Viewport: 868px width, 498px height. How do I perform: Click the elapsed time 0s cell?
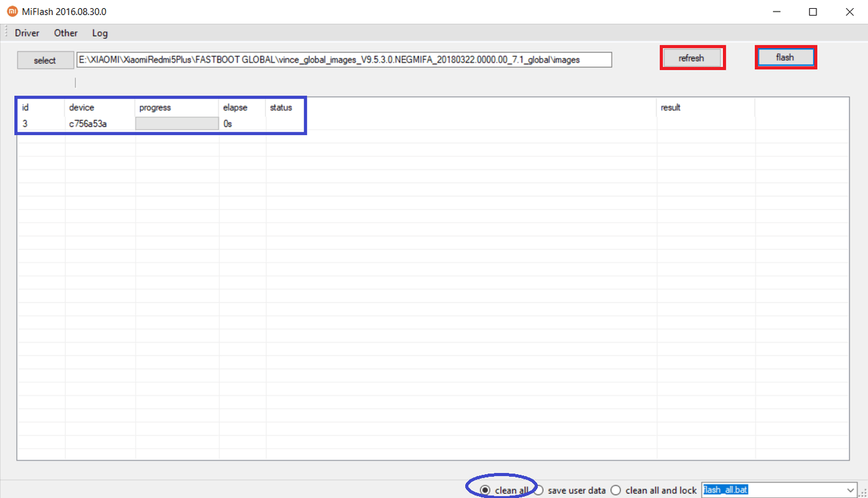(x=228, y=123)
